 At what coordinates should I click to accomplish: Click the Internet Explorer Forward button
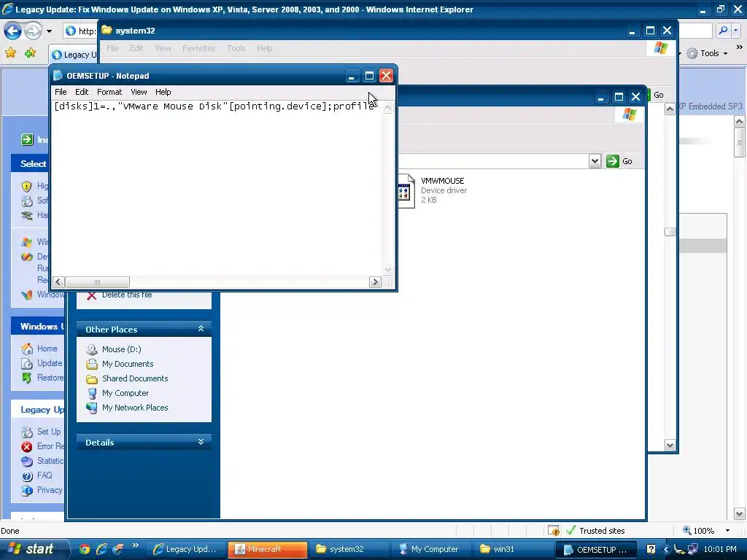point(33,31)
